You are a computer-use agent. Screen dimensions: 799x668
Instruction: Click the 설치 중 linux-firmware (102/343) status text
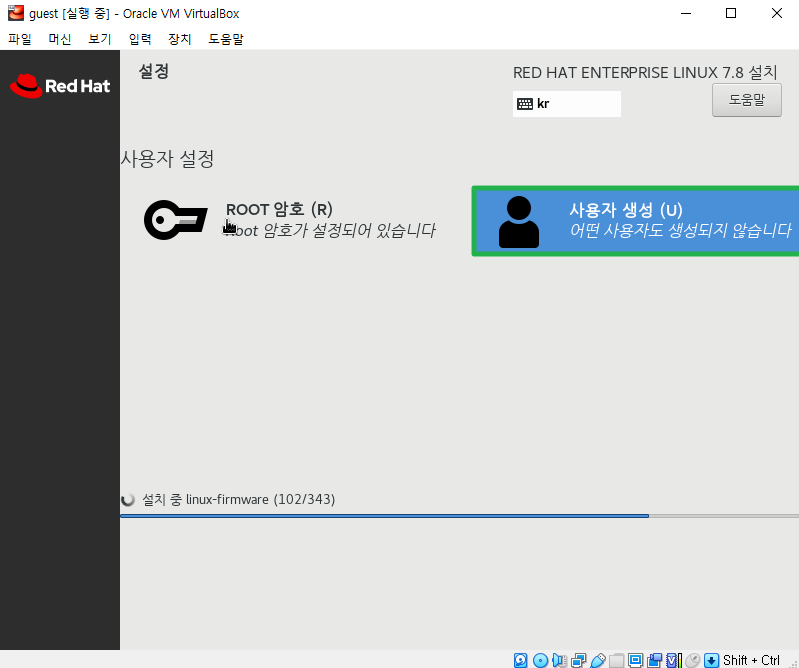(x=238, y=499)
